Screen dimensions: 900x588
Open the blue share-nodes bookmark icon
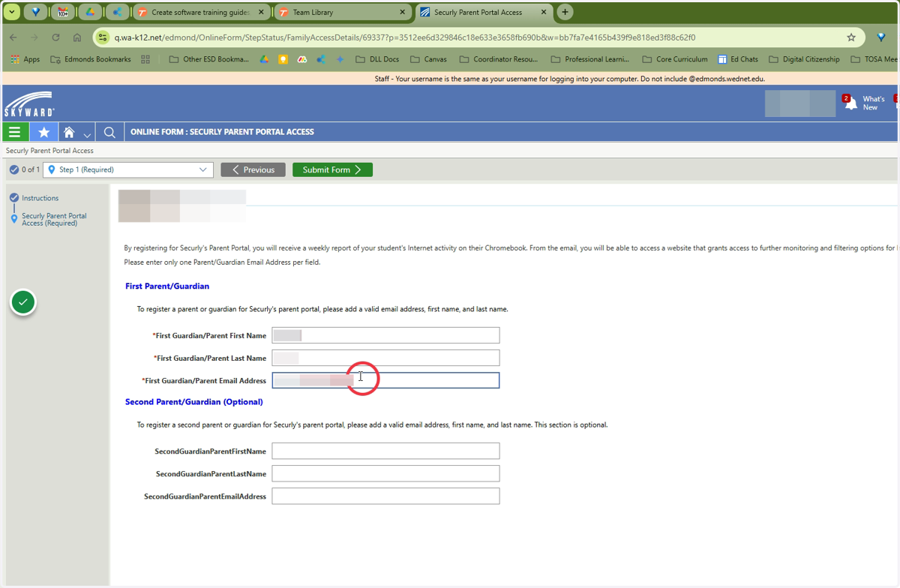point(321,59)
